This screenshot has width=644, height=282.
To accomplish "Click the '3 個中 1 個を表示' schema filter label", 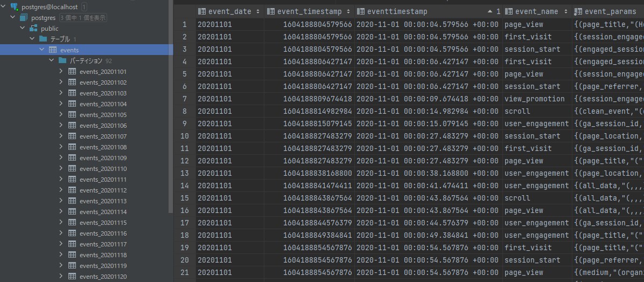I will pos(83,18).
